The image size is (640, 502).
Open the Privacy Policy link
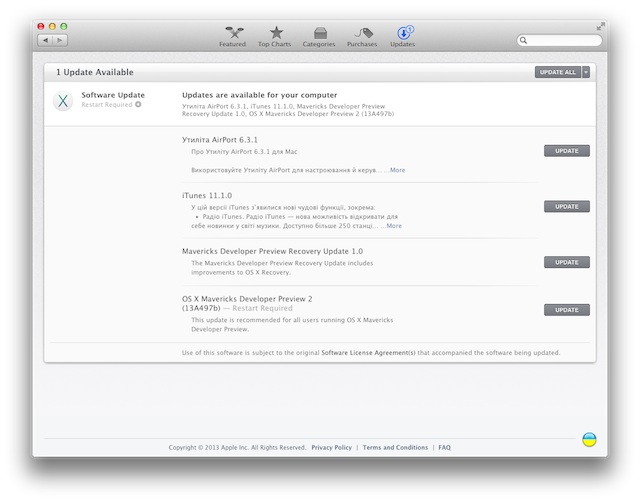coord(331,447)
